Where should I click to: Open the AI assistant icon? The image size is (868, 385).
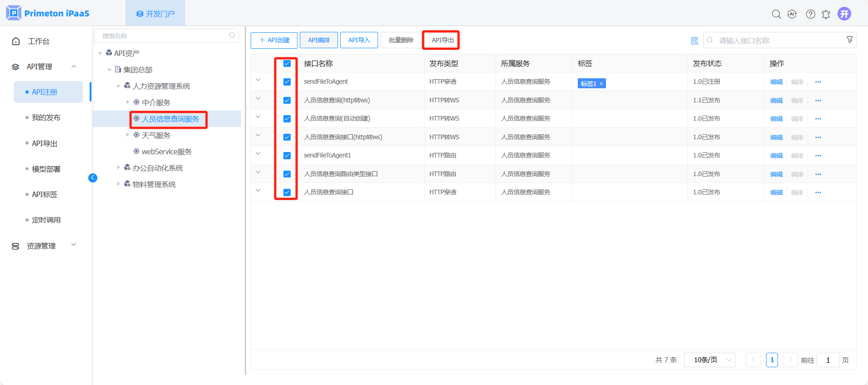(x=792, y=14)
